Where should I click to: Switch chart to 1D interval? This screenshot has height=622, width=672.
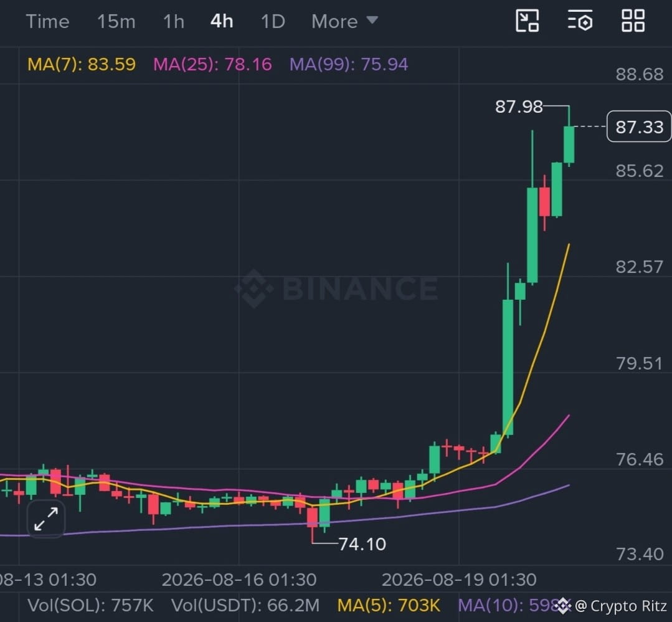273,21
